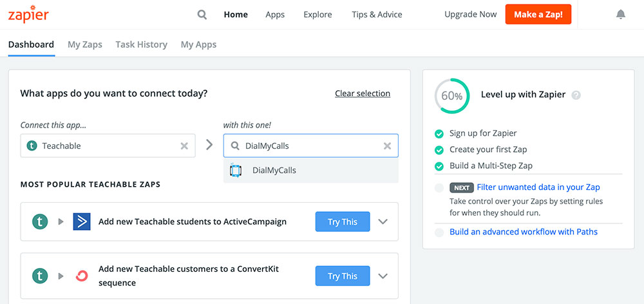Open the Task History tab
Viewport: 644px width, 304px height.
click(141, 44)
